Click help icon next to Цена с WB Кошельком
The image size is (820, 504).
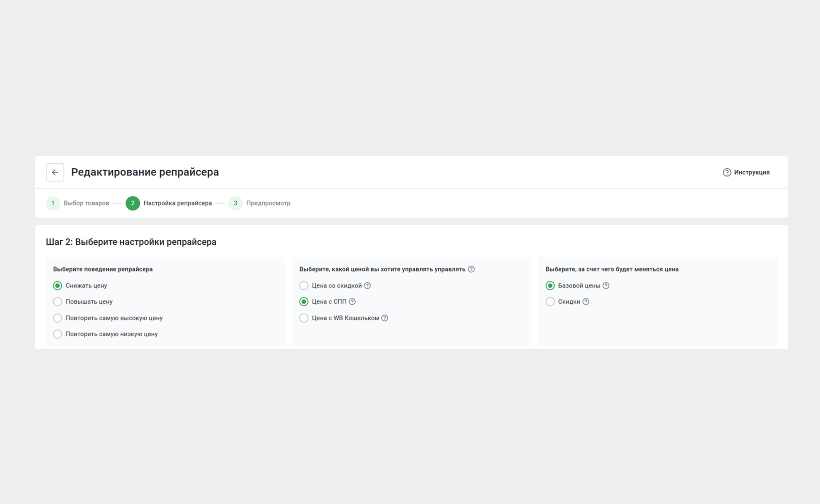(x=385, y=318)
